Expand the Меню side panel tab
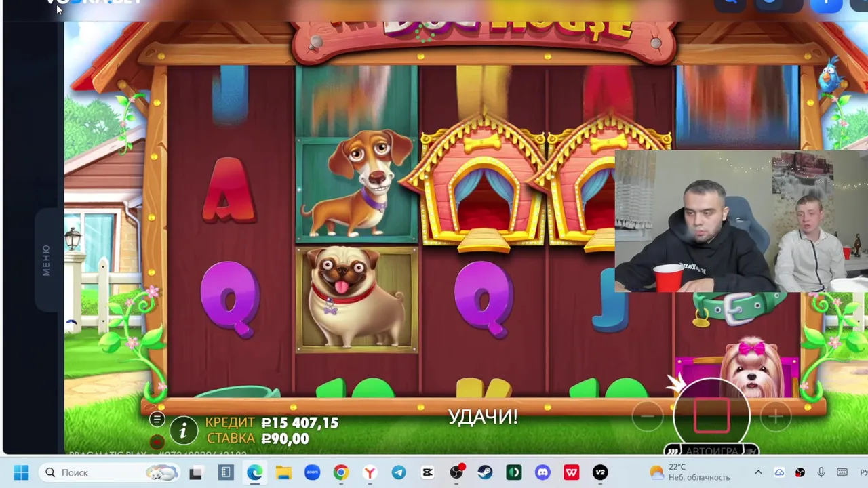The image size is (868, 488). coord(46,260)
